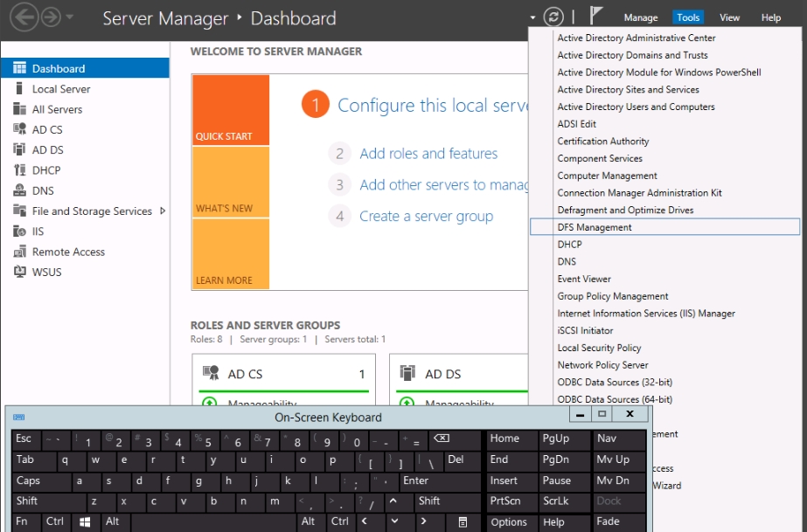Toggle the Caps key on keyboard

click(41, 481)
